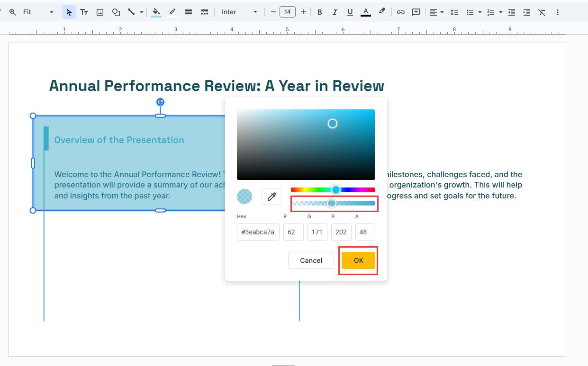Click the increase indent icon
The image size is (588, 366).
[x=526, y=12]
